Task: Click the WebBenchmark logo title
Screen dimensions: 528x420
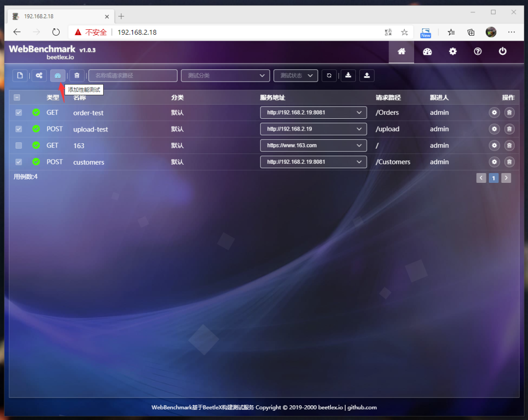Action: (x=42, y=49)
